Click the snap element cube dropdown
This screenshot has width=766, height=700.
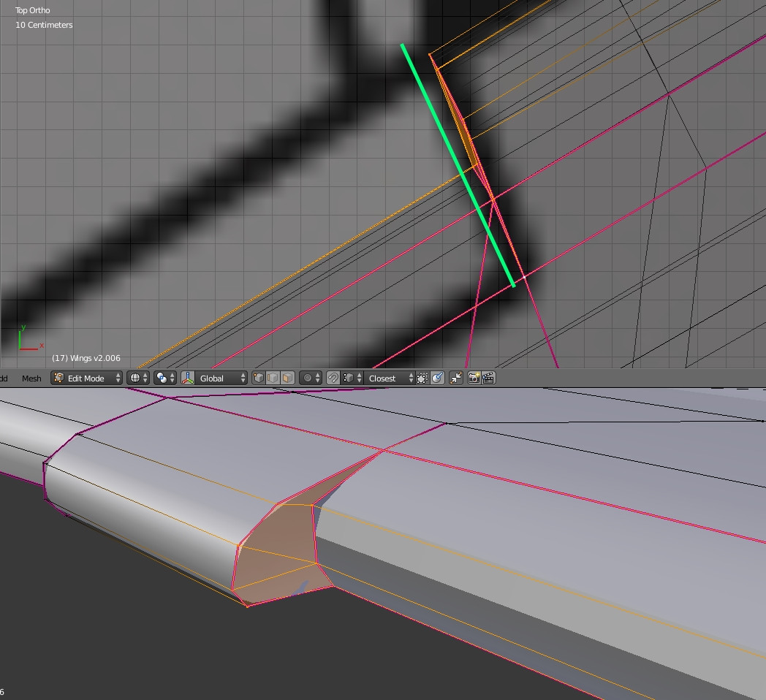[x=349, y=378]
